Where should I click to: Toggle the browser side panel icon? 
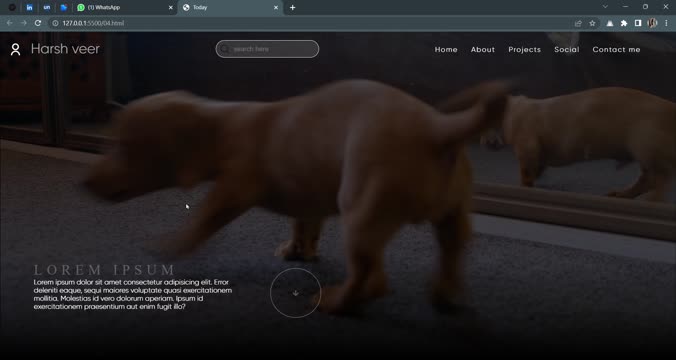pos(638,23)
